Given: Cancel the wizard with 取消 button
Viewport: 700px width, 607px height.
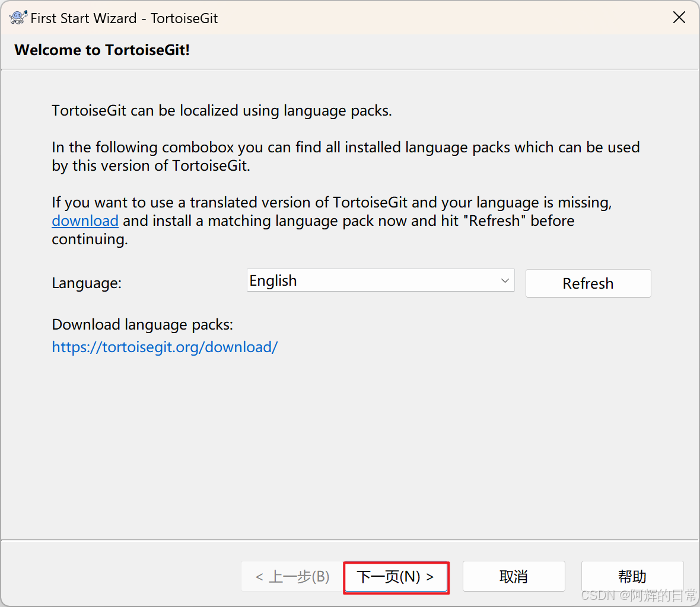Looking at the screenshot, I should click(514, 577).
